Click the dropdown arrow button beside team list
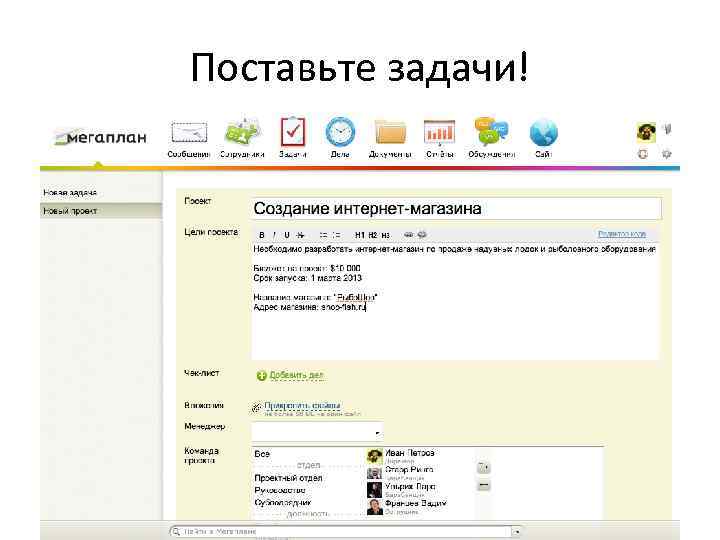Image resolution: width=720 pixels, height=540 pixels. (484, 467)
